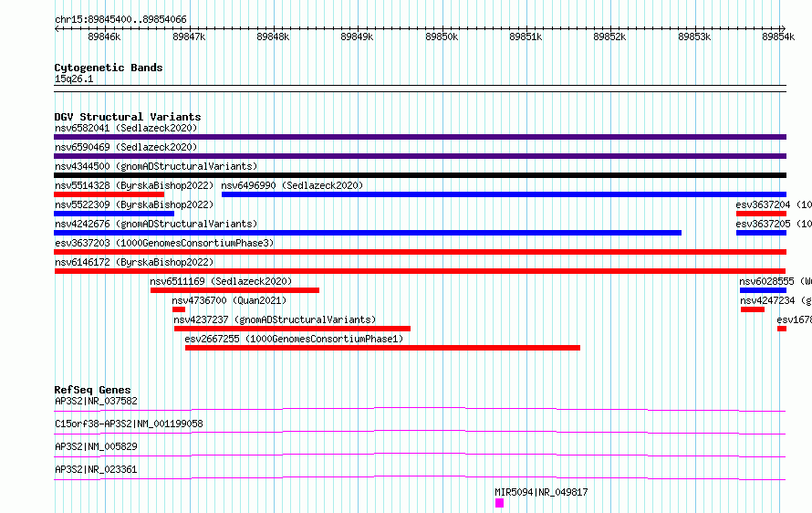Click the 89851k ruler mark

(x=526, y=37)
